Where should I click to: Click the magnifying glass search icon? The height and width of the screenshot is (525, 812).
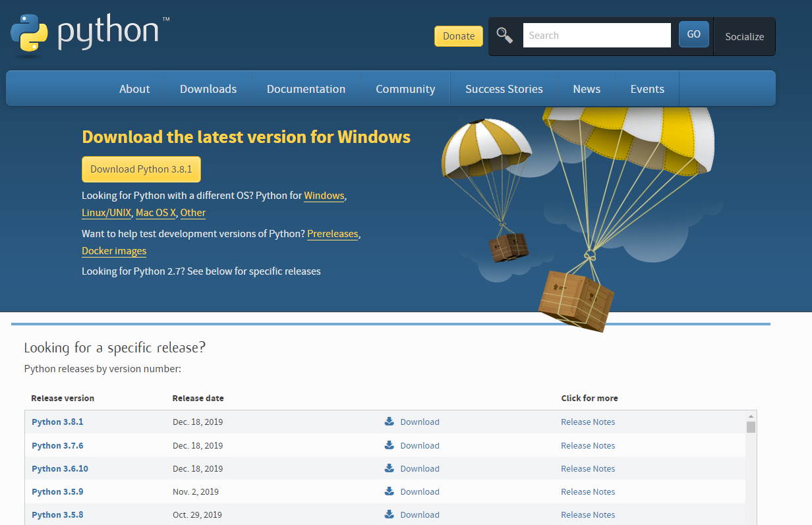505,36
